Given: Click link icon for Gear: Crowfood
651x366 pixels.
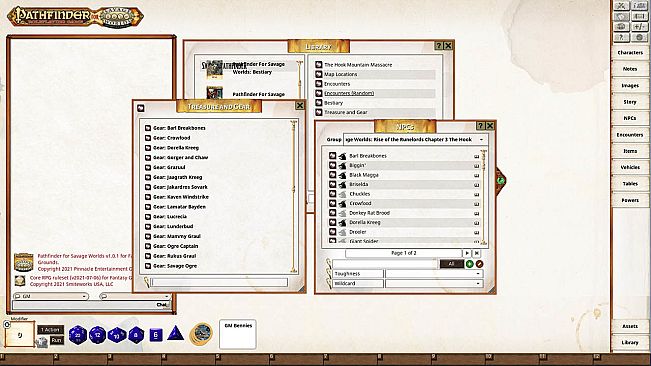Looking at the screenshot, I should pyautogui.click(x=148, y=138).
